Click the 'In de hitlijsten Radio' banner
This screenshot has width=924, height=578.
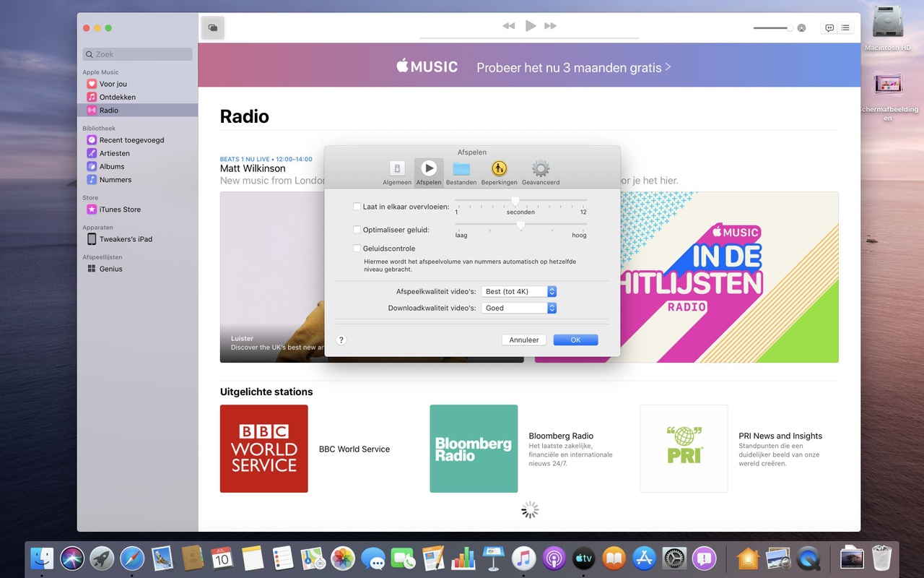pyautogui.click(x=687, y=277)
